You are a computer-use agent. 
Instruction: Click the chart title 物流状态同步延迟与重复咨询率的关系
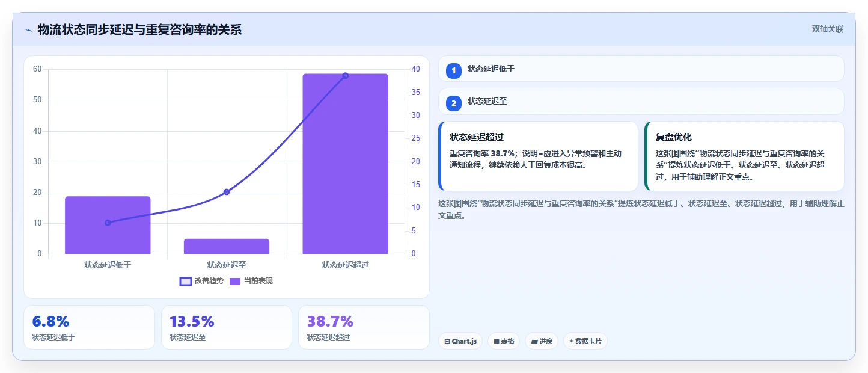click(x=139, y=29)
